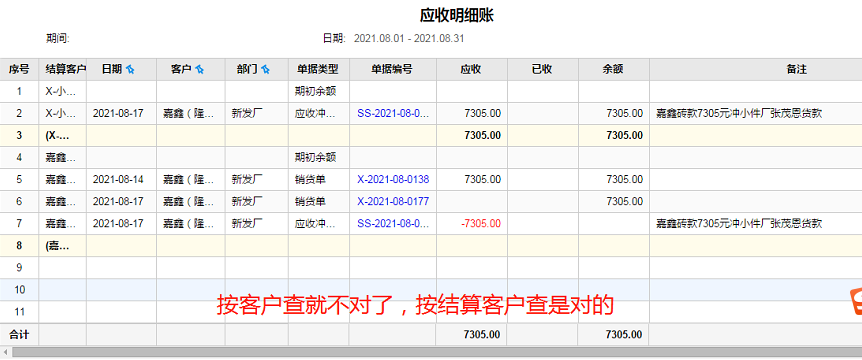The height and width of the screenshot is (360, 862).
Task: Click the pin icon next to 部门 header
Action: [266, 70]
